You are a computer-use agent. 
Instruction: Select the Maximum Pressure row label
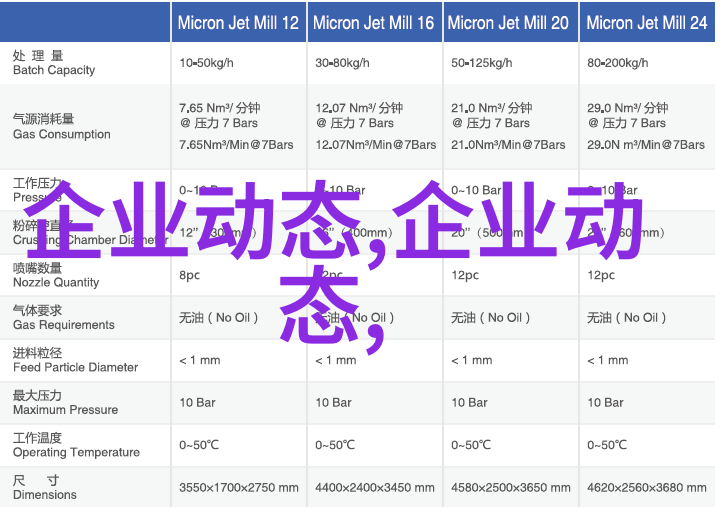pos(65,402)
